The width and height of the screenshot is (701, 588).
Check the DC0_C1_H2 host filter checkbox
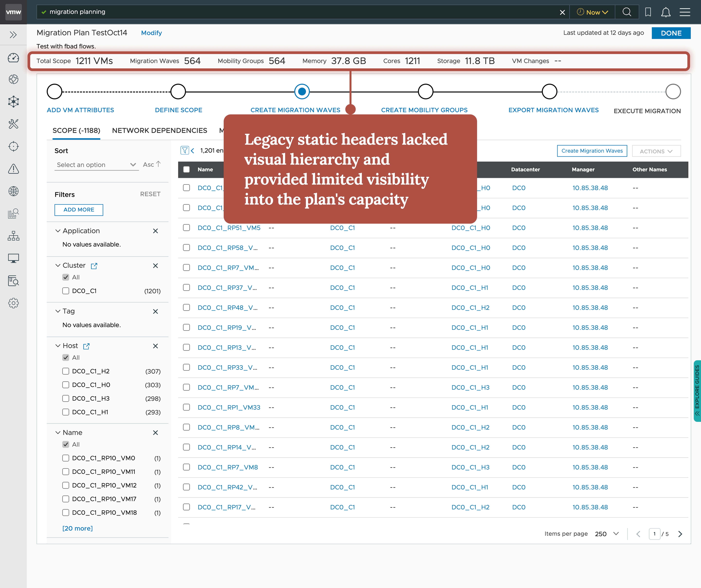(66, 371)
